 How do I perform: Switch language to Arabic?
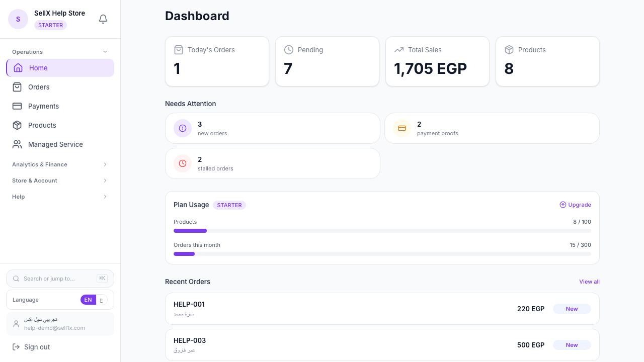(102, 300)
